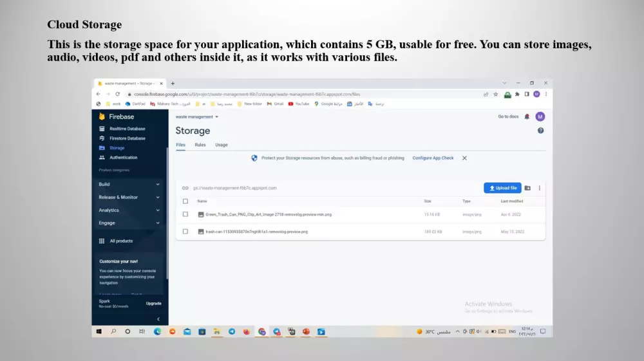This screenshot has height=361, width=644.
Task: Open Microsoft Edge from the taskbar
Action: point(157,331)
